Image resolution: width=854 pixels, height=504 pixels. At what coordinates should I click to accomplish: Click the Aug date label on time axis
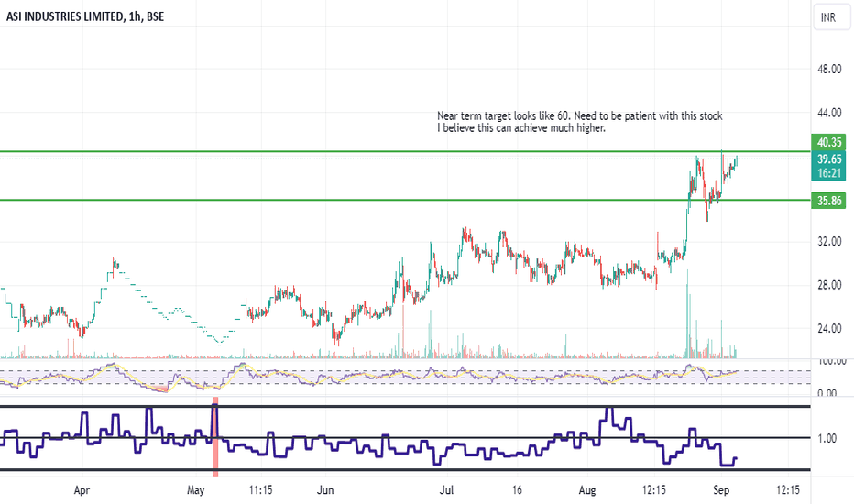click(x=587, y=490)
